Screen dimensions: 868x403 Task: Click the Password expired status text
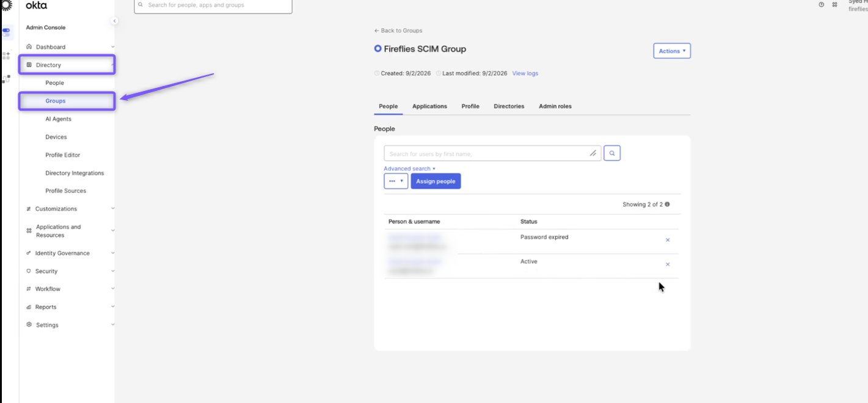tap(544, 237)
